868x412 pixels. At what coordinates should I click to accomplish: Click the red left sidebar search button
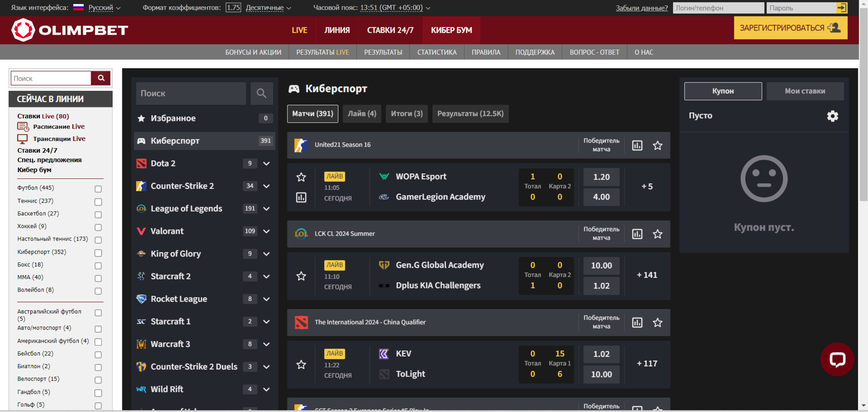pyautogui.click(x=101, y=78)
